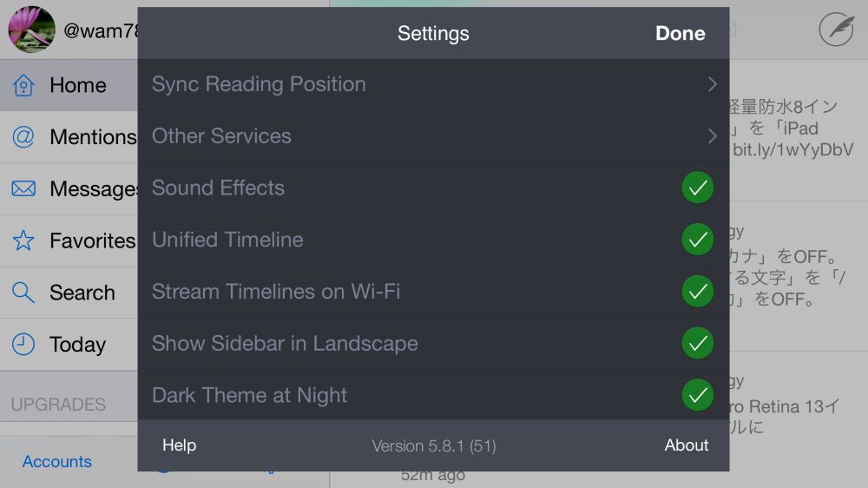Click the Messages envelope icon
Screen dimensions: 868x488
point(23,188)
